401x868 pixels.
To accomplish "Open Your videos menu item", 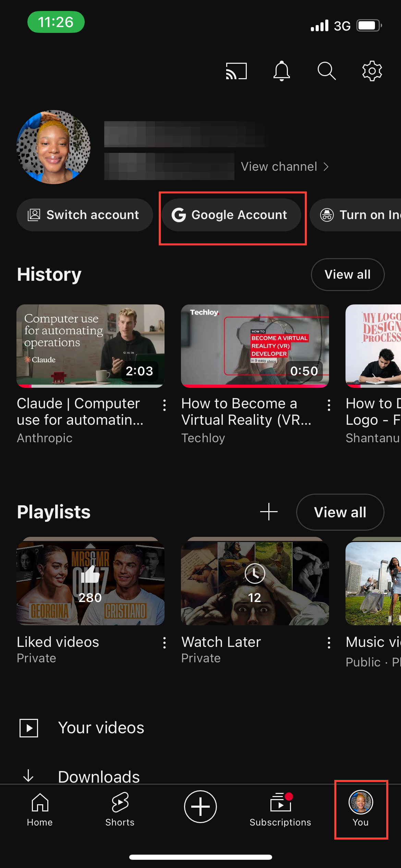I will click(101, 728).
